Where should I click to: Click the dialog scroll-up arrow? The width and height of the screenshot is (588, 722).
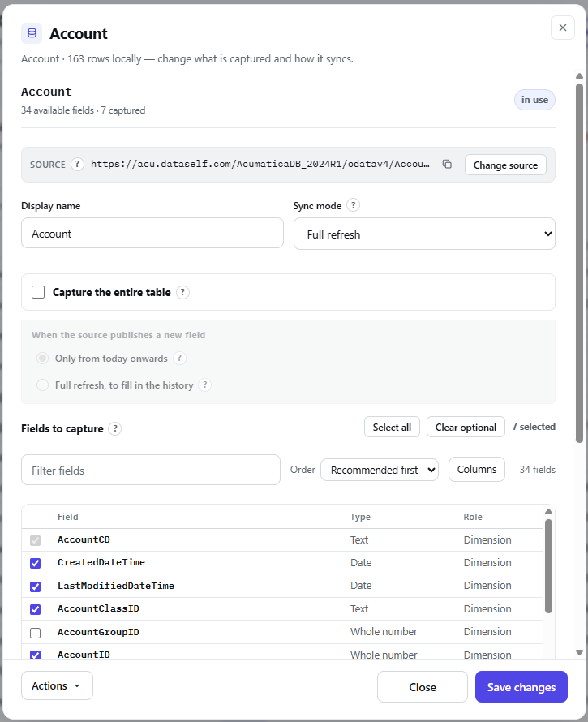[x=579, y=76]
